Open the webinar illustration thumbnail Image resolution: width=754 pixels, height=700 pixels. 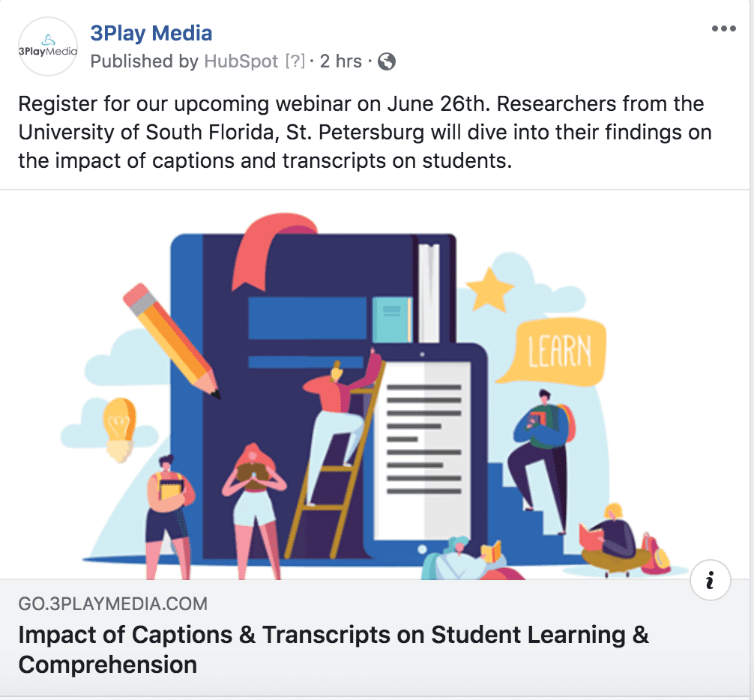point(375,384)
